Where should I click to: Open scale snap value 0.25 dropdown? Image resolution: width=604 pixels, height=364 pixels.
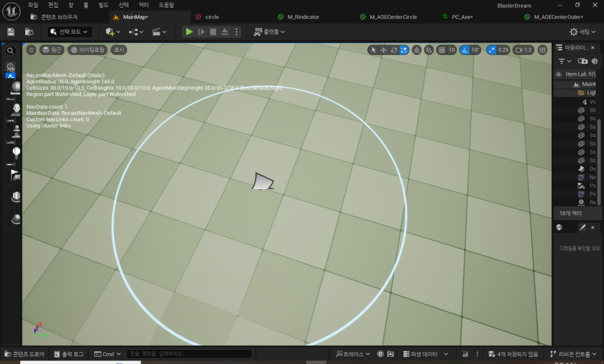tap(503, 50)
